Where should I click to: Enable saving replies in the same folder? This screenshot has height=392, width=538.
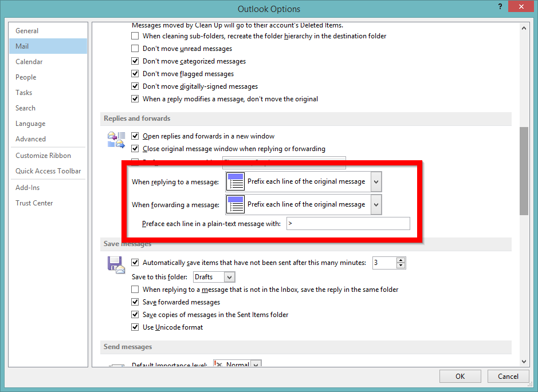click(135, 290)
